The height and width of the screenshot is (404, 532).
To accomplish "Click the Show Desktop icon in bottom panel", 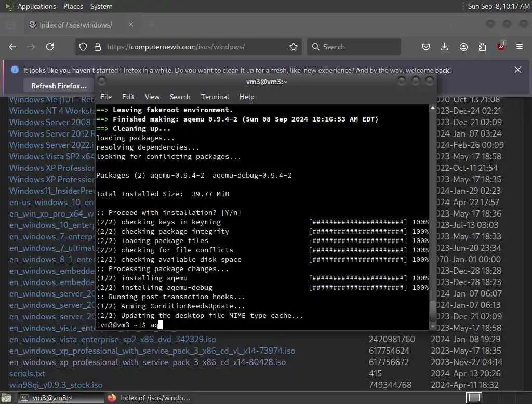I will [x=6, y=398].
